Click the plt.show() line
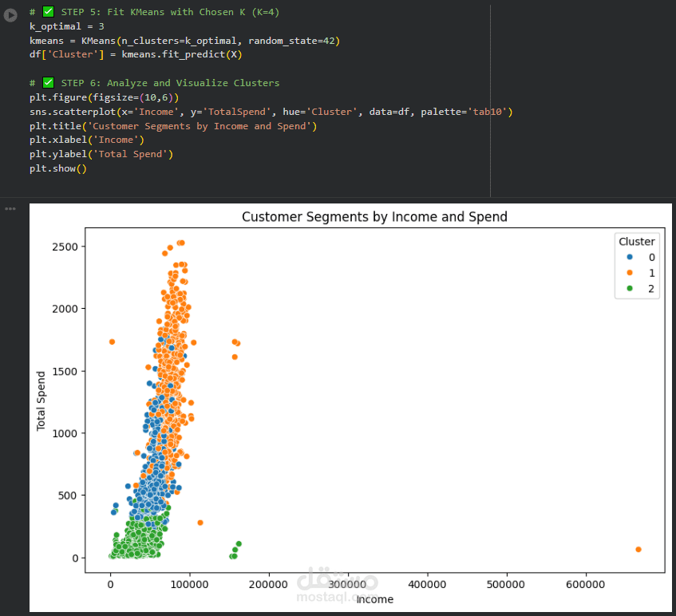The image size is (676, 616). 58,168
